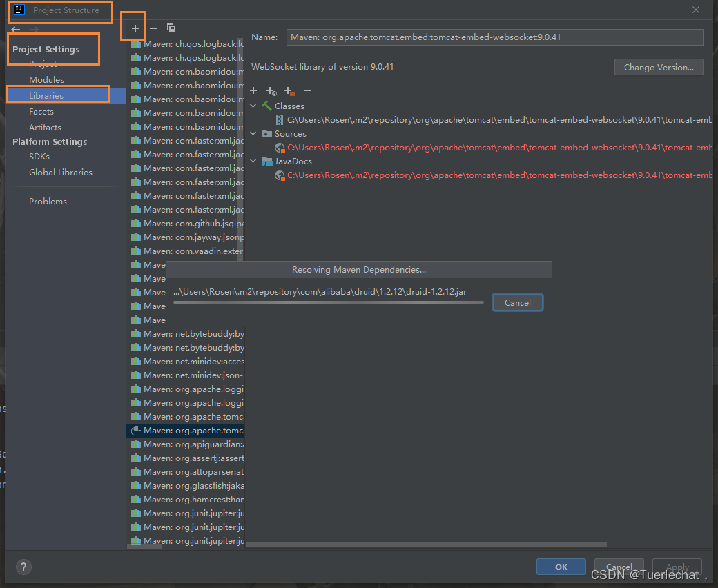The height and width of the screenshot is (588, 718).
Task: Click the Cancel button at dialog bottom
Action: click(619, 567)
